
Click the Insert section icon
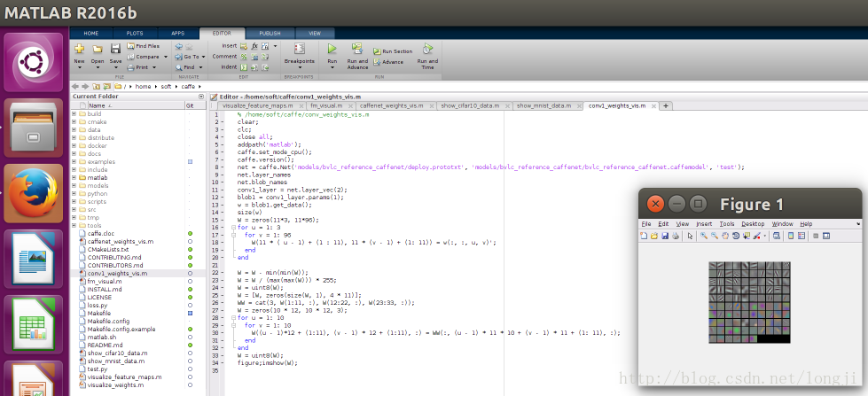coord(244,46)
